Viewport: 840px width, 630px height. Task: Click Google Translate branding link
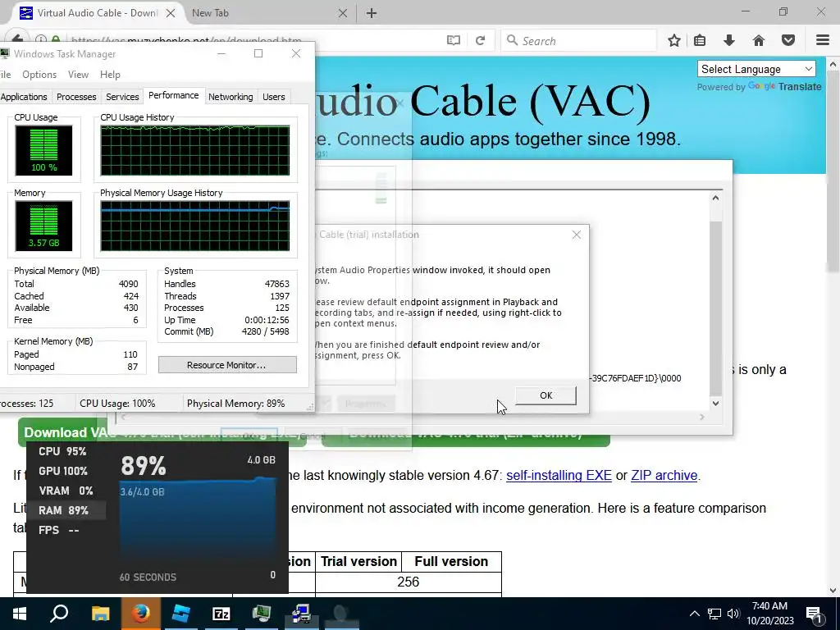click(x=784, y=87)
